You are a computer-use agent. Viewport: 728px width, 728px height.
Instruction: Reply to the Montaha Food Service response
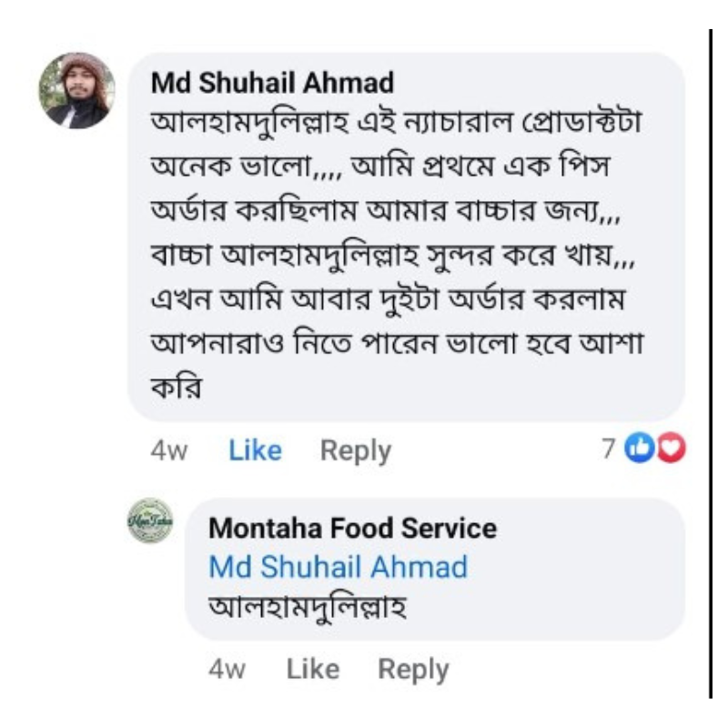[414, 670]
